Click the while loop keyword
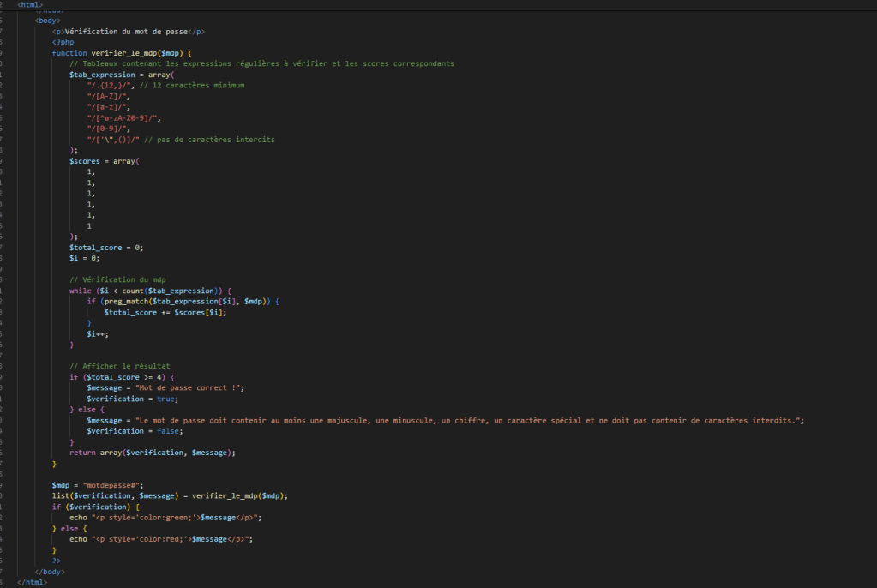The height and width of the screenshot is (588, 877). pos(80,291)
